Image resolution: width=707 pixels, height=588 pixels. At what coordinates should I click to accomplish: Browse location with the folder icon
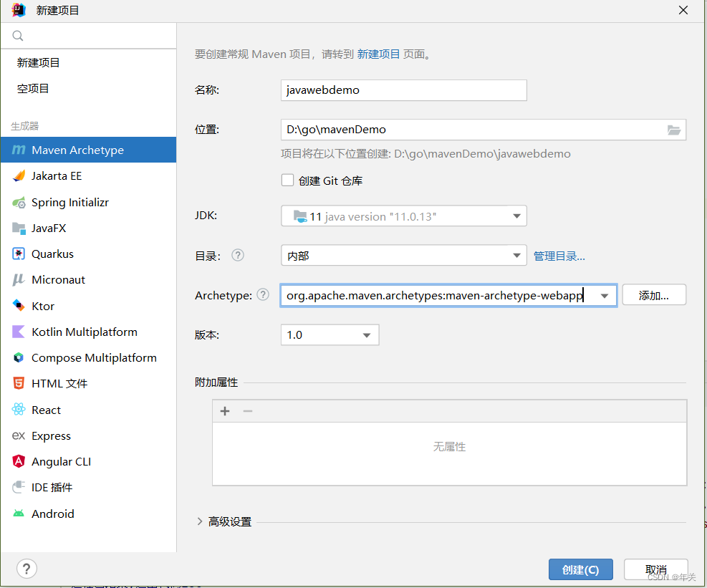click(673, 130)
